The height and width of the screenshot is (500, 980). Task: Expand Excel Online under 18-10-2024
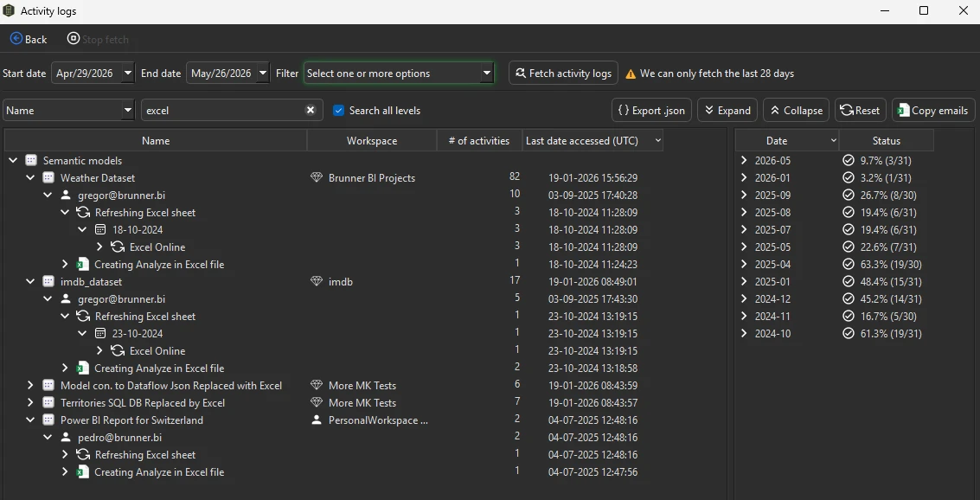tap(99, 247)
